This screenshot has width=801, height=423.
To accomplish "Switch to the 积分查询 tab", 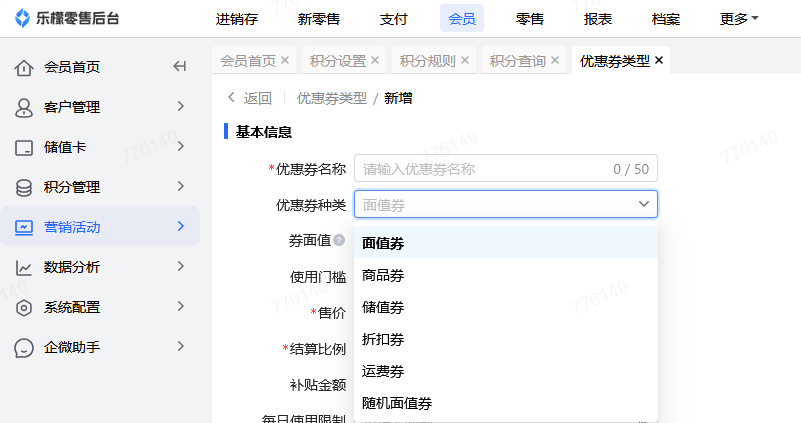I will coord(517,60).
